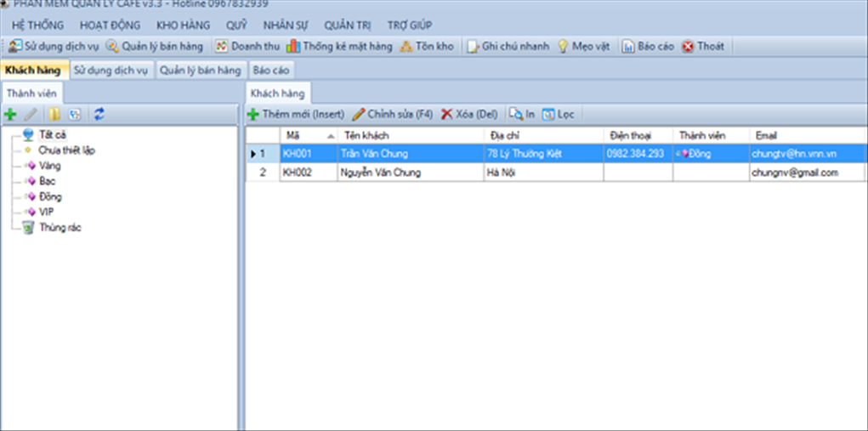Select the Nguyễn Văn Chung customer row
Image resolution: width=868 pixels, height=431 pixels.
(379, 173)
